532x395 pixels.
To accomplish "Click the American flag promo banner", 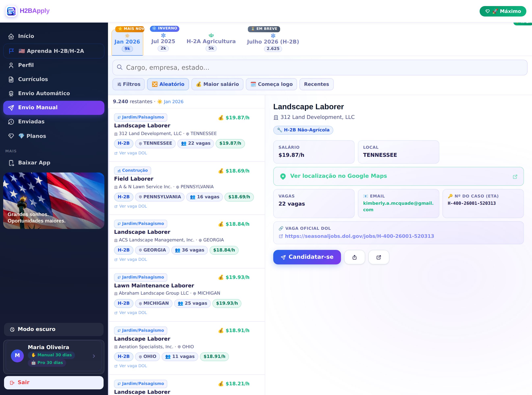I will pos(54,201).
